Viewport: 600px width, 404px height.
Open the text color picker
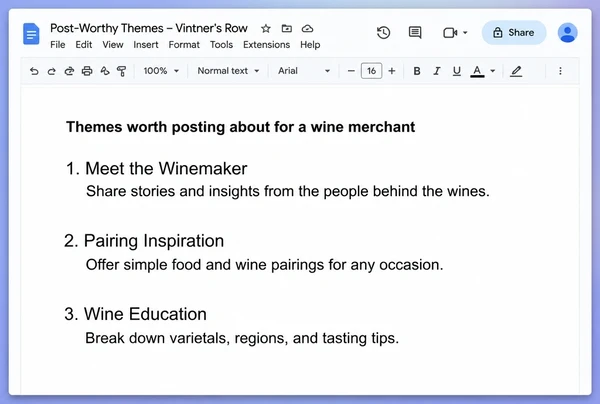coord(477,71)
